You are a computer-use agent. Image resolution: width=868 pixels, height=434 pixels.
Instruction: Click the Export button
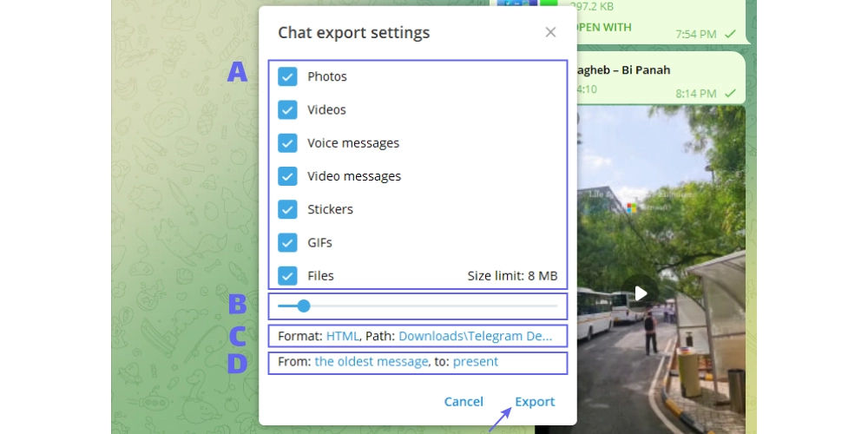click(x=535, y=401)
